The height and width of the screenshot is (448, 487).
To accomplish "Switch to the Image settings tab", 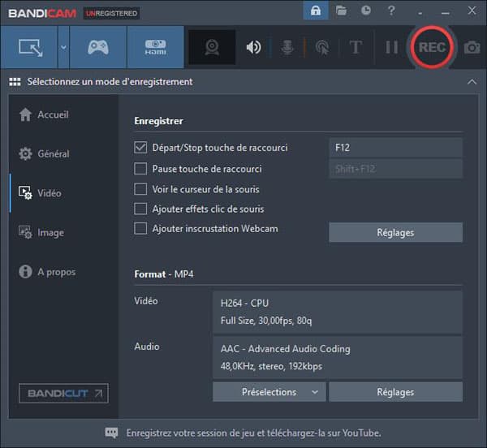I will click(41, 233).
